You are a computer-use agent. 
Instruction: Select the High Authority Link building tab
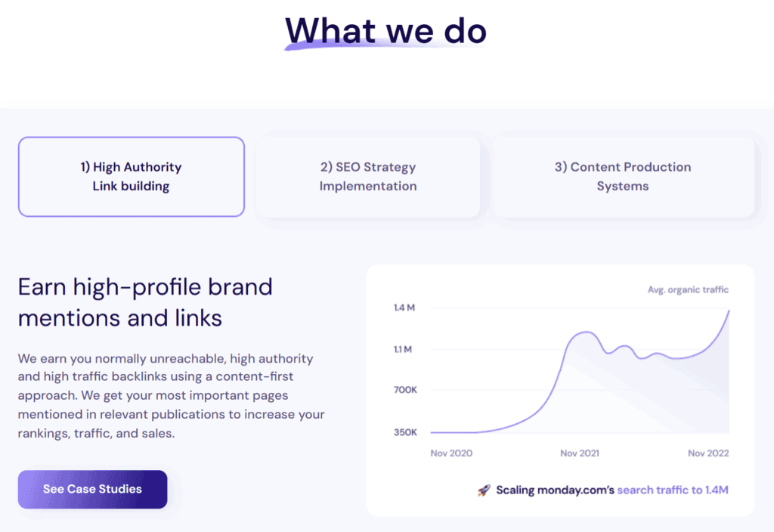[132, 177]
